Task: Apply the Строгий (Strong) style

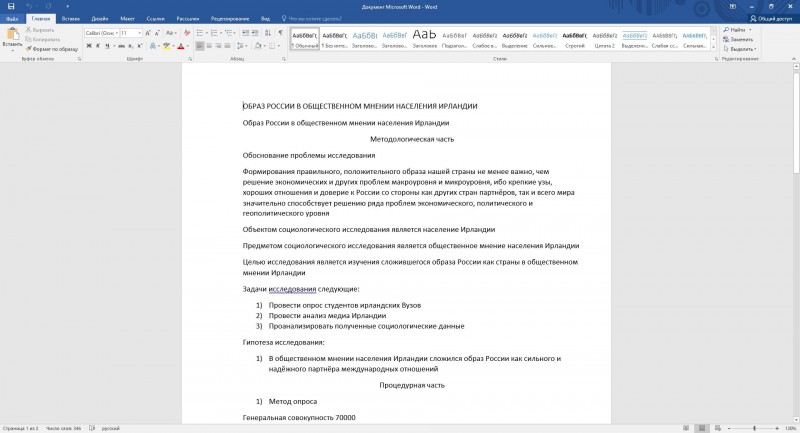Action: click(x=574, y=39)
